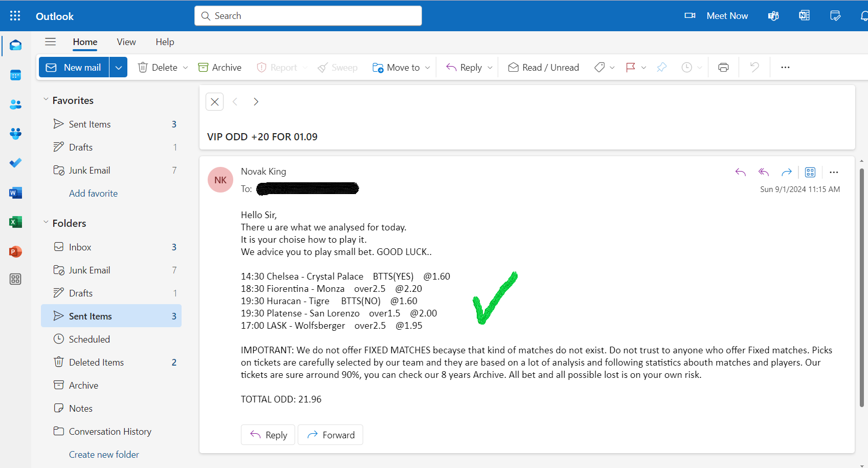Image resolution: width=868 pixels, height=468 pixels.
Task: Open the OneNote feed icon
Action: point(804,16)
